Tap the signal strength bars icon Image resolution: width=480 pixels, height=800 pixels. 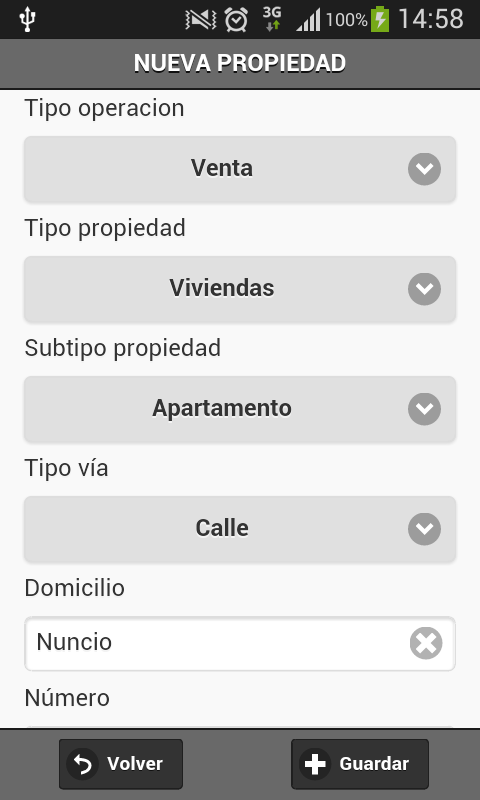point(308,20)
